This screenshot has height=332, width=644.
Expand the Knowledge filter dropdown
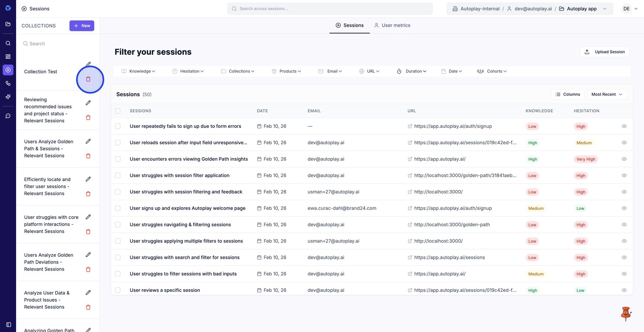[138, 71]
